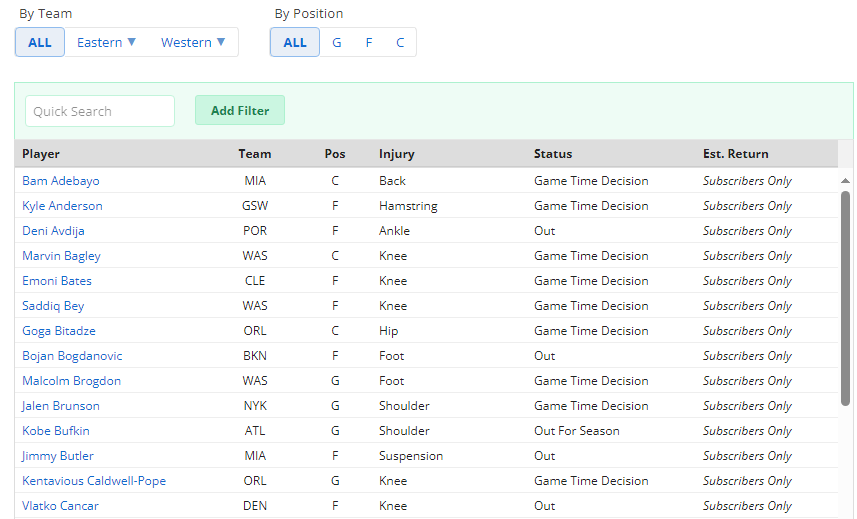Click POR team cell
Image resolution: width=857 pixels, height=519 pixels.
[x=255, y=231]
